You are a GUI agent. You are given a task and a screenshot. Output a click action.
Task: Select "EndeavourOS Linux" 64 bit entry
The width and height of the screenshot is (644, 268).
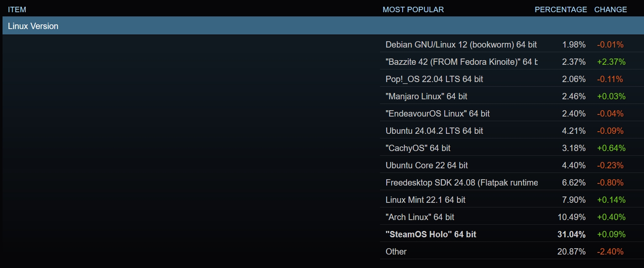[x=438, y=114]
